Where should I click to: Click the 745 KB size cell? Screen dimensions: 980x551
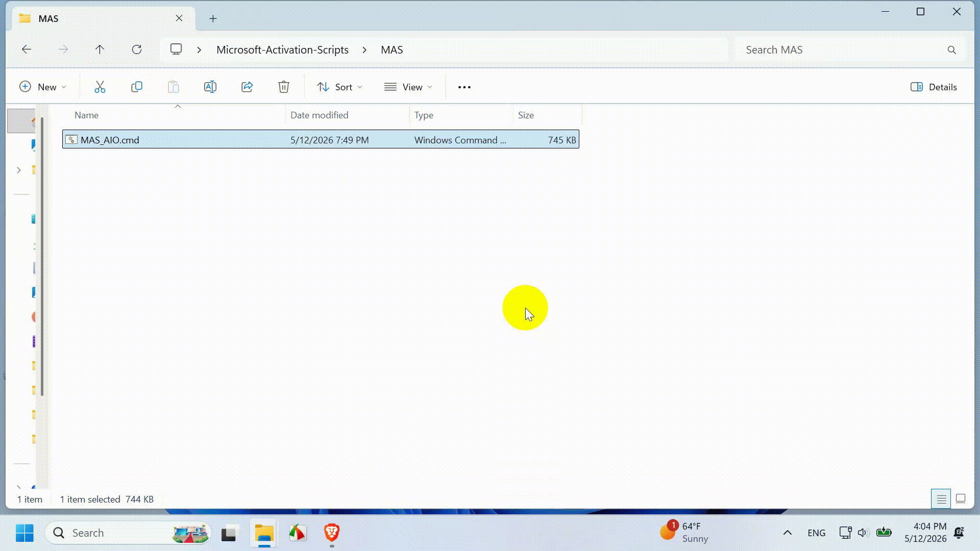[562, 140]
